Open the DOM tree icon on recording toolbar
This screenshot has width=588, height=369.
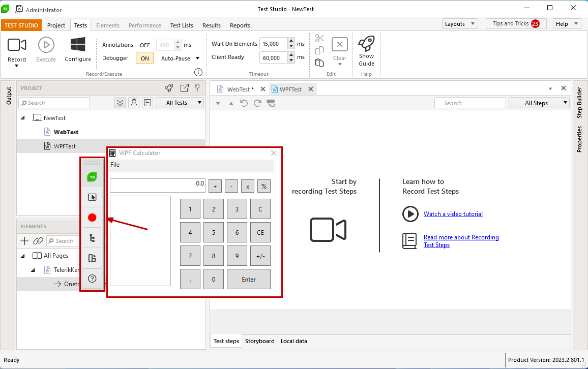coord(92,238)
